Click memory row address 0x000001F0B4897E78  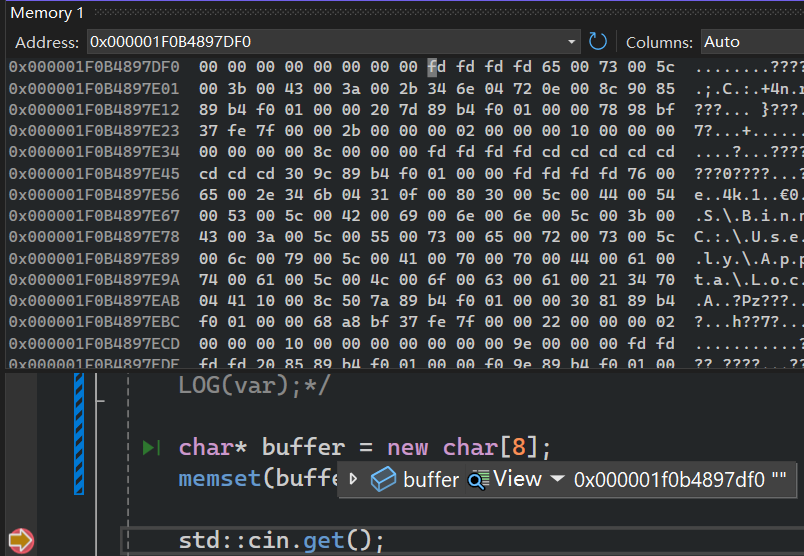coord(94,238)
